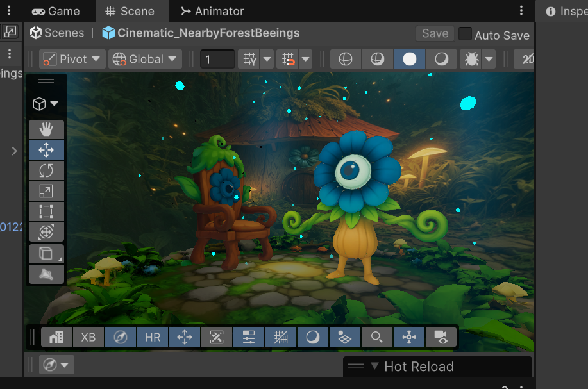
Task: Click the grid snap value input field
Action: coord(217,60)
